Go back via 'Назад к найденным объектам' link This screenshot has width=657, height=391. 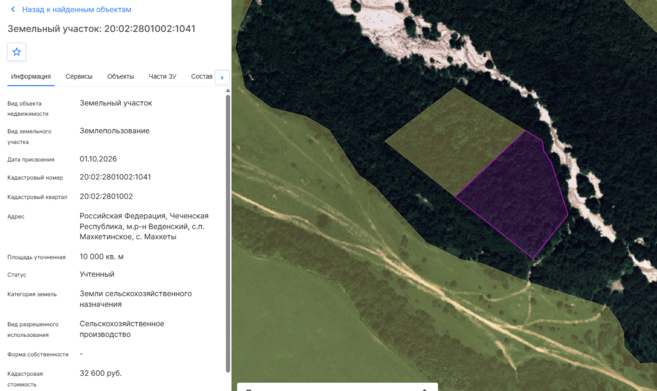tap(77, 9)
